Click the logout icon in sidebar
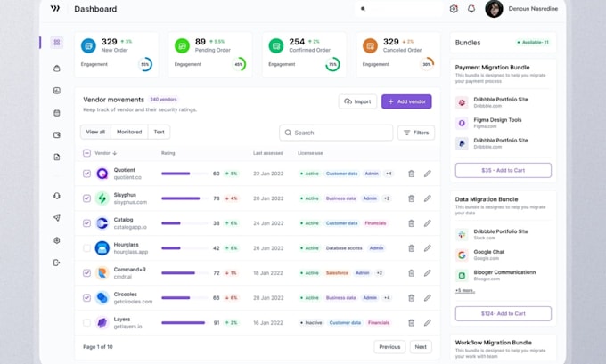The height and width of the screenshot is (364, 606). 57,263
